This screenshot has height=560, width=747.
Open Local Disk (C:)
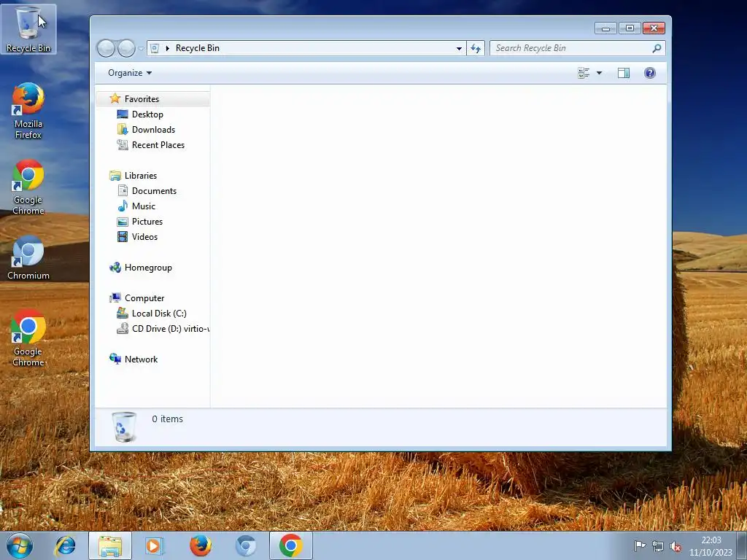coord(159,313)
